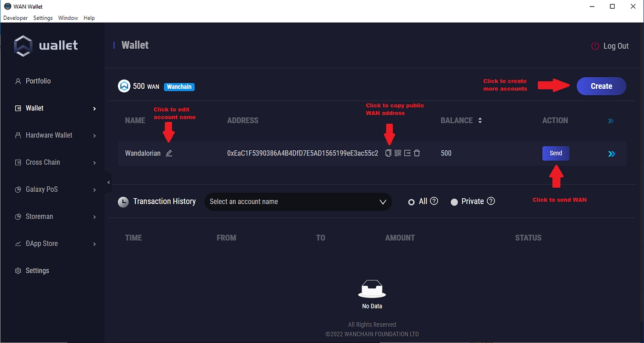Image resolution: width=644 pixels, height=343 pixels.
Task: Click the Settings gear icon in sidebar
Action: [x=18, y=271]
